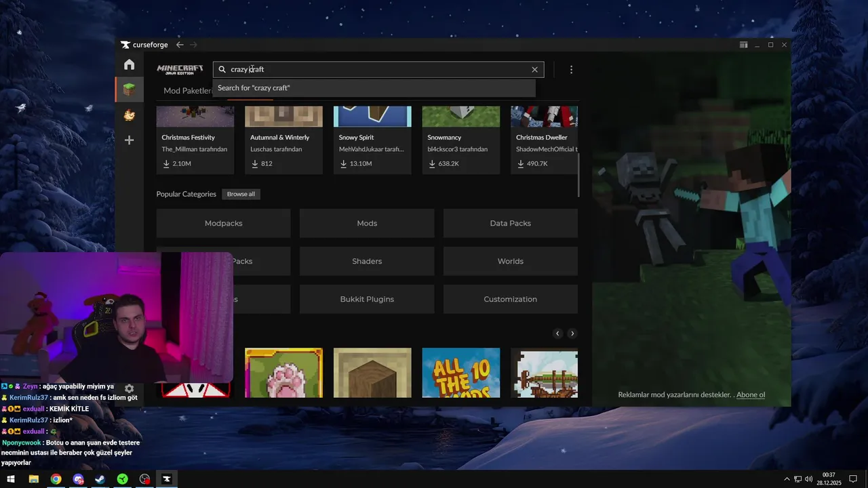Screen dimensions: 868x488
Task: Open the Mods category
Action: pyautogui.click(x=367, y=223)
